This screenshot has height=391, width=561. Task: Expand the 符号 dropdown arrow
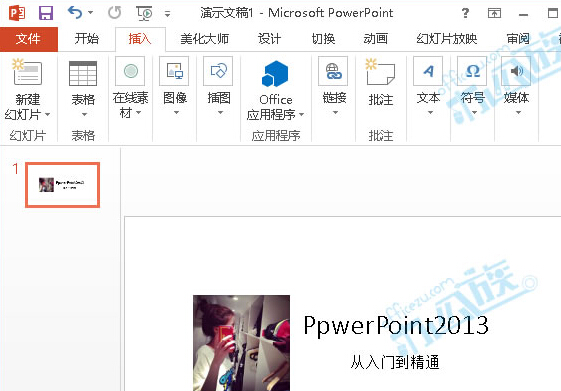pyautogui.click(x=474, y=113)
